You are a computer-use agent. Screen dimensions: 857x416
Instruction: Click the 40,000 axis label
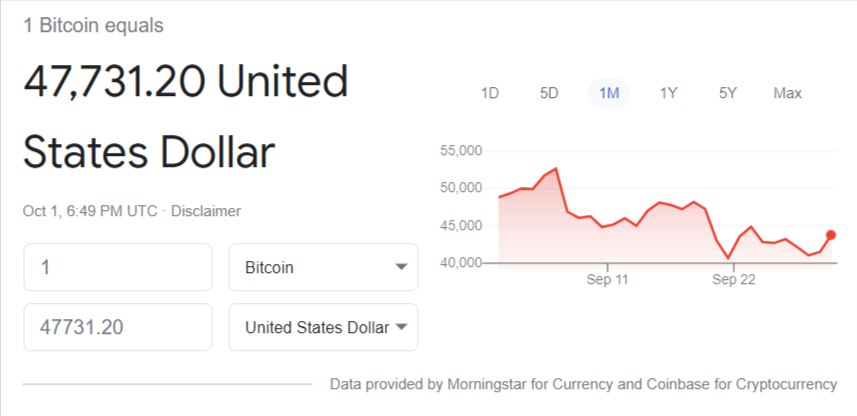pyautogui.click(x=461, y=263)
